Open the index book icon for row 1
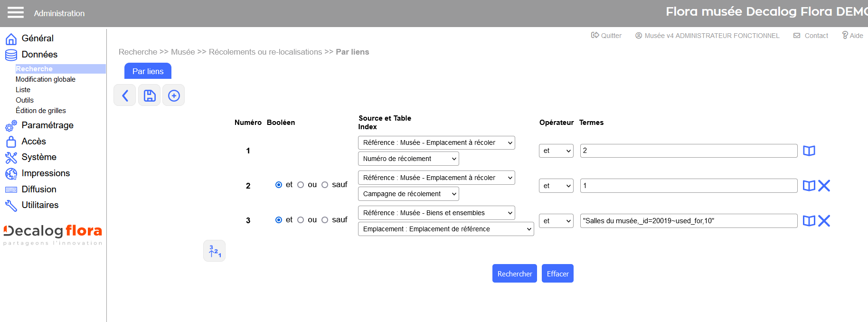Viewport: 868px width, 322px height. click(x=809, y=151)
